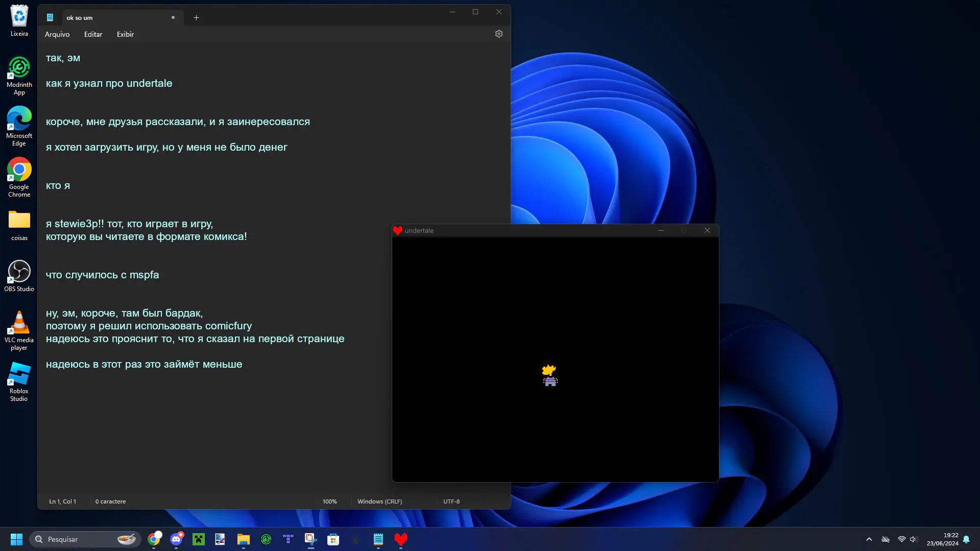Open notifications bell icon
The width and height of the screenshot is (980, 551).
(x=966, y=539)
